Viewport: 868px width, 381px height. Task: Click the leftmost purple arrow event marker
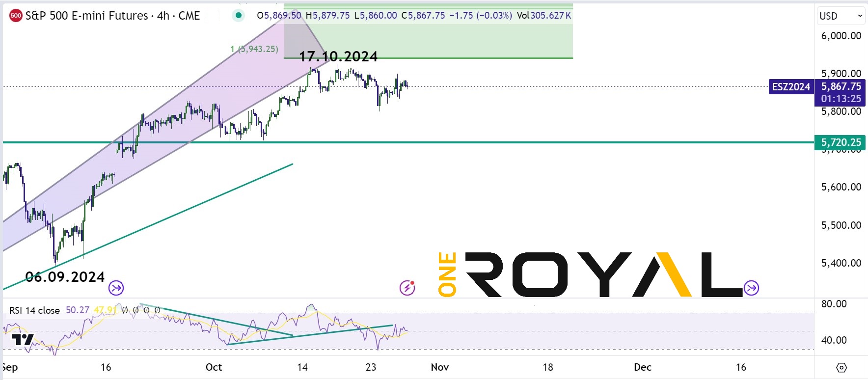point(116,288)
